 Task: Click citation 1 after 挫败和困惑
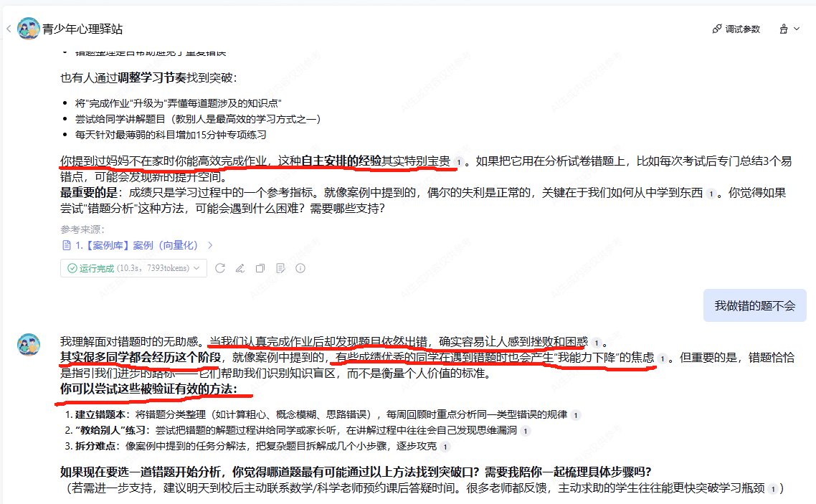pos(597,343)
